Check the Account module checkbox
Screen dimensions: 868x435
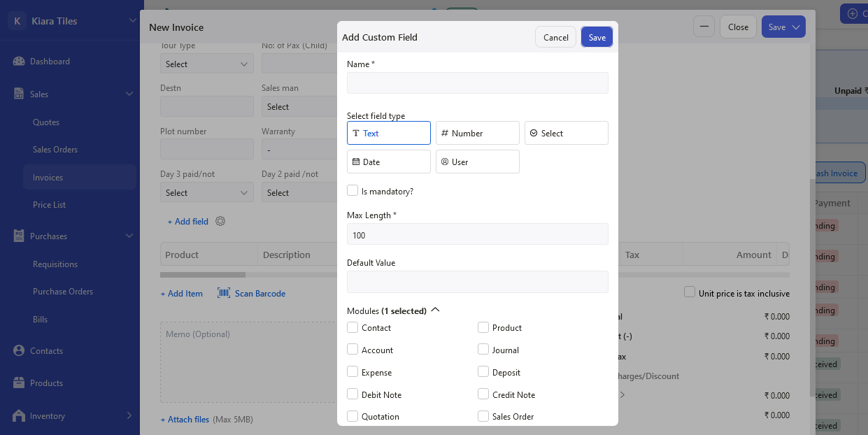tap(353, 350)
